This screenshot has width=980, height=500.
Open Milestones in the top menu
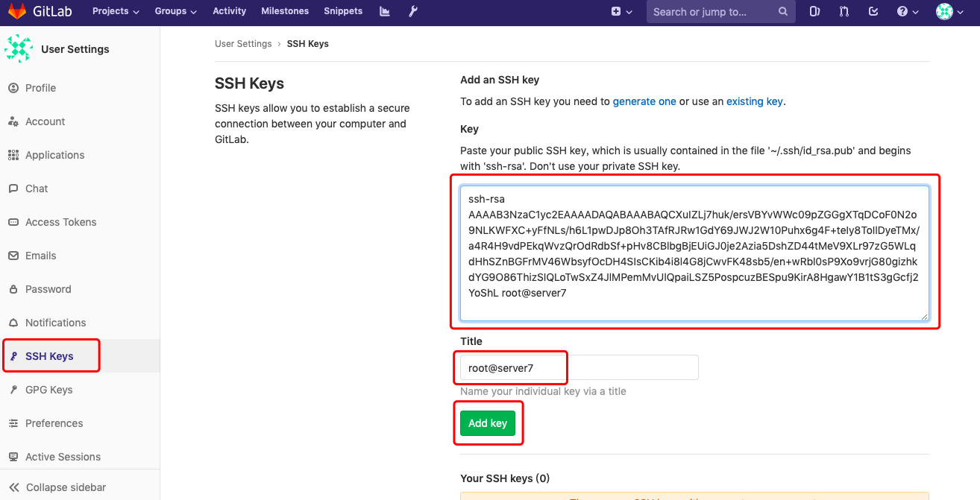(285, 11)
